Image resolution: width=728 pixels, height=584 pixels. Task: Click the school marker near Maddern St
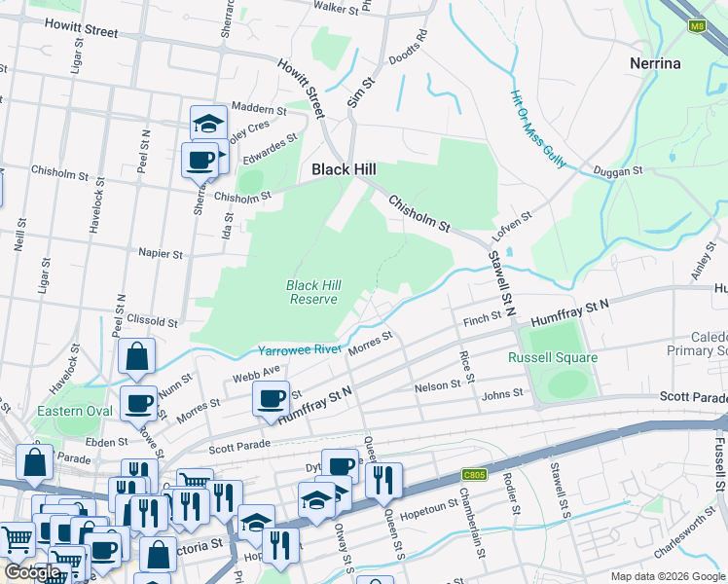(208, 123)
